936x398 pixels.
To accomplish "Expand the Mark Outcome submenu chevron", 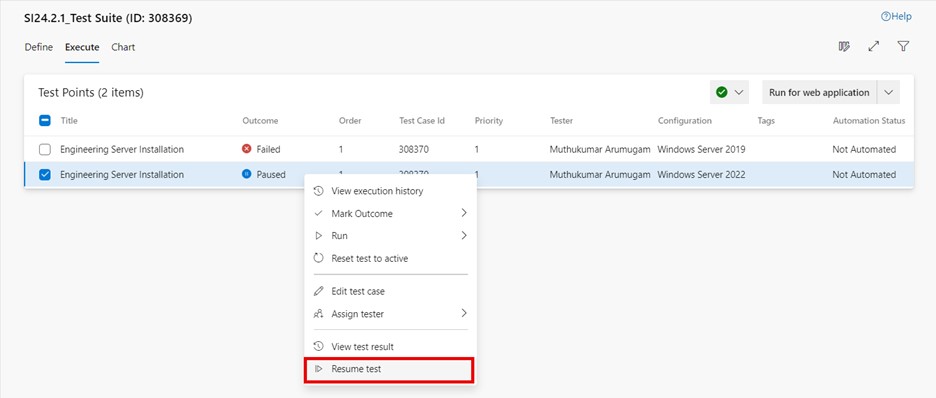I will tap(464, 213).
